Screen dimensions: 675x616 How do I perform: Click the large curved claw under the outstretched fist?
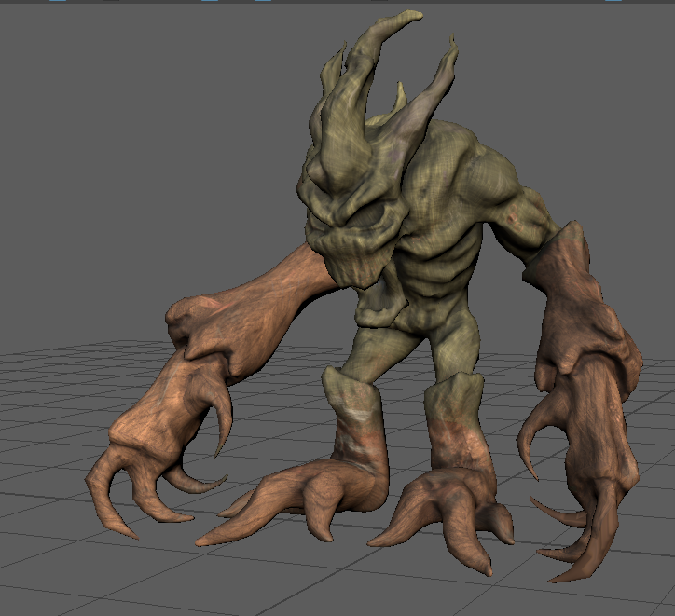tap(222, 424)
